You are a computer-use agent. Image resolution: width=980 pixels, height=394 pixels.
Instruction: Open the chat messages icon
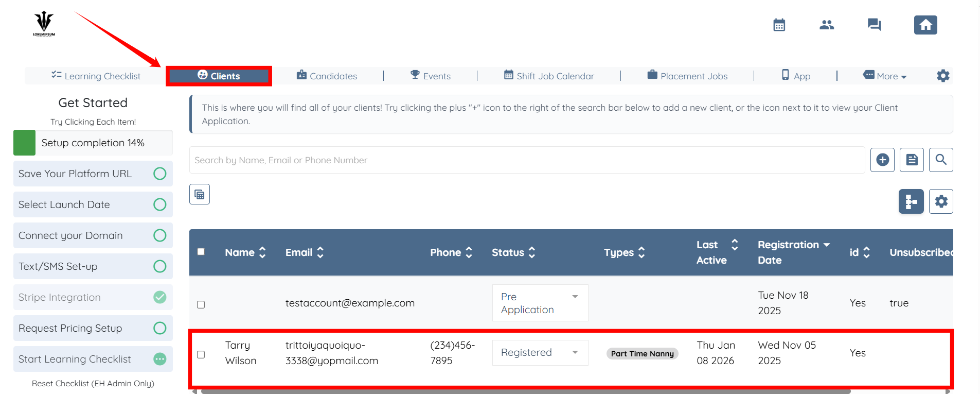click(x=874, y=25)
